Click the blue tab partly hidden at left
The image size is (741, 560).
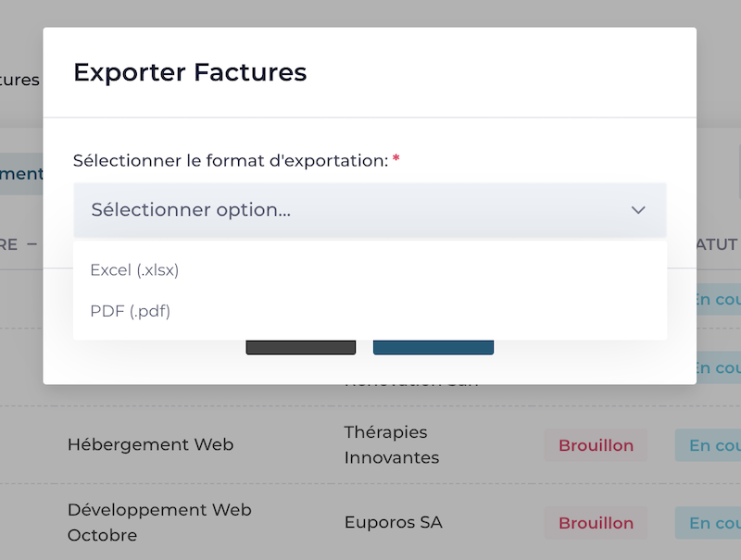pos(20,174)
